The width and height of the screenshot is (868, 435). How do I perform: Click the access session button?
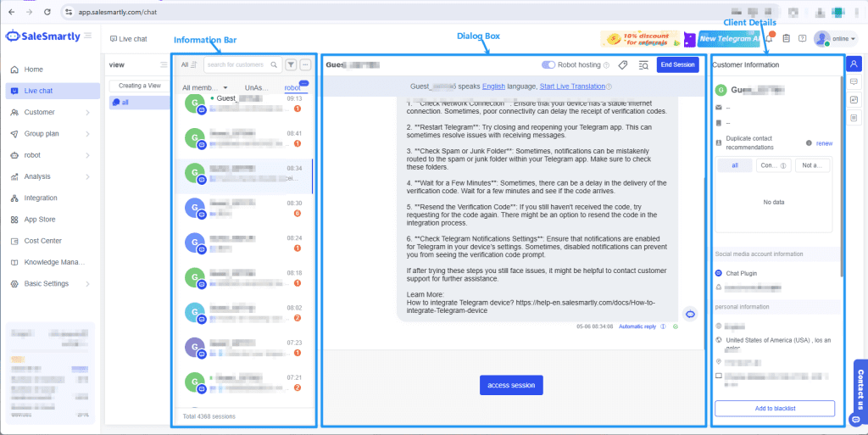pos(511,385)
